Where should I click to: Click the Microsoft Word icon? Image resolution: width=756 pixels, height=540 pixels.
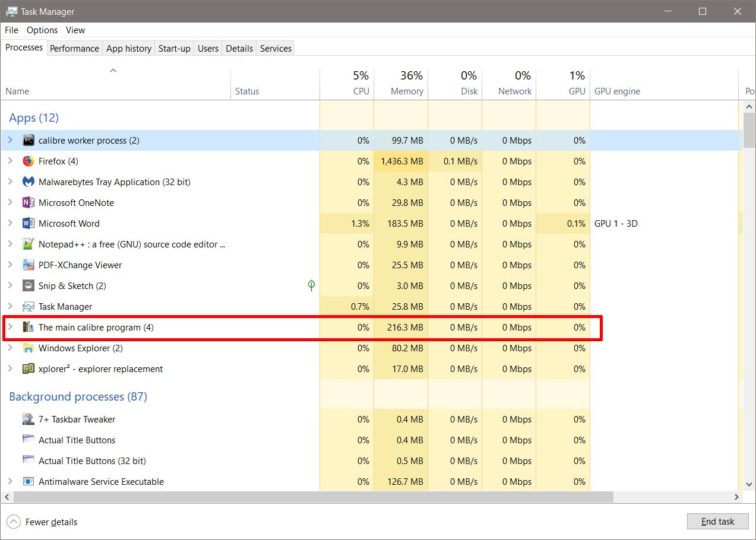click(29, 224)
